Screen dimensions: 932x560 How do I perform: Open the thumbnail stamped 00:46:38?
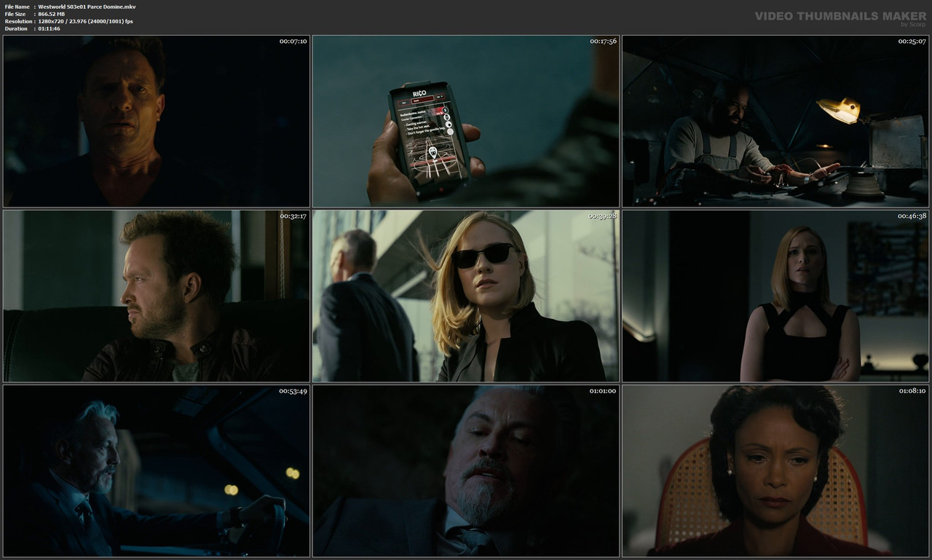pos(775,296)
